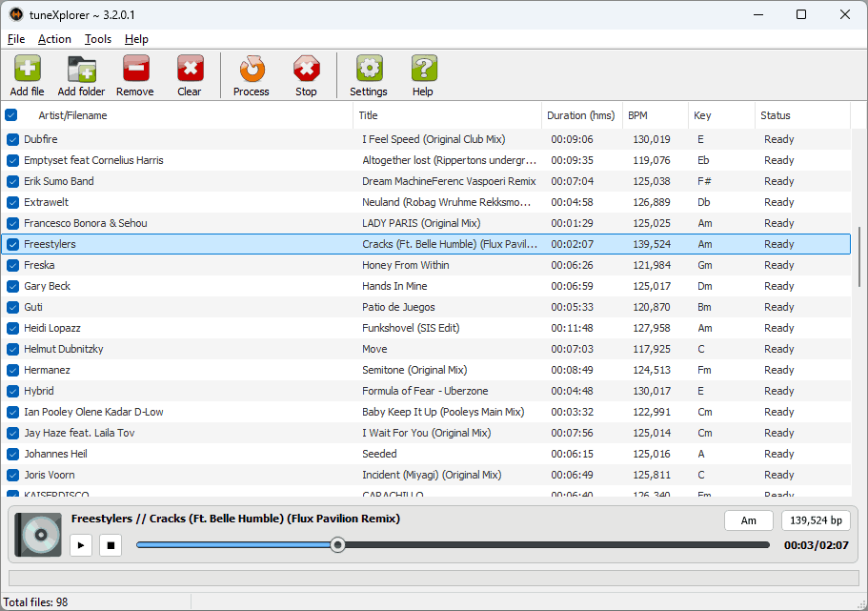Uncheck the Hermanez row checkbox

pos(12,371)
